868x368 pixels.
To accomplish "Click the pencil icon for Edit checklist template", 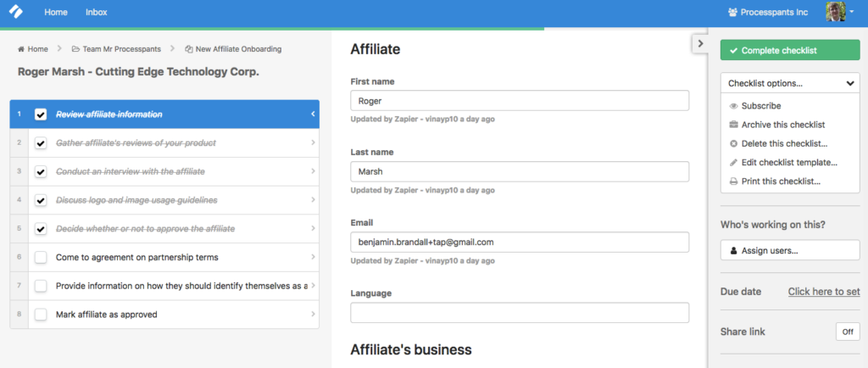I will tap(733, 163).
